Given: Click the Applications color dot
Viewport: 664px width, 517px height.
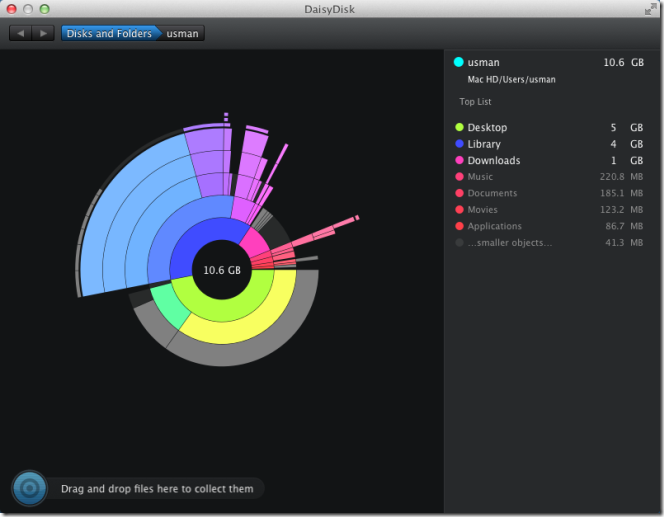Looking at the screenshot, I should (x=459, y=226).
